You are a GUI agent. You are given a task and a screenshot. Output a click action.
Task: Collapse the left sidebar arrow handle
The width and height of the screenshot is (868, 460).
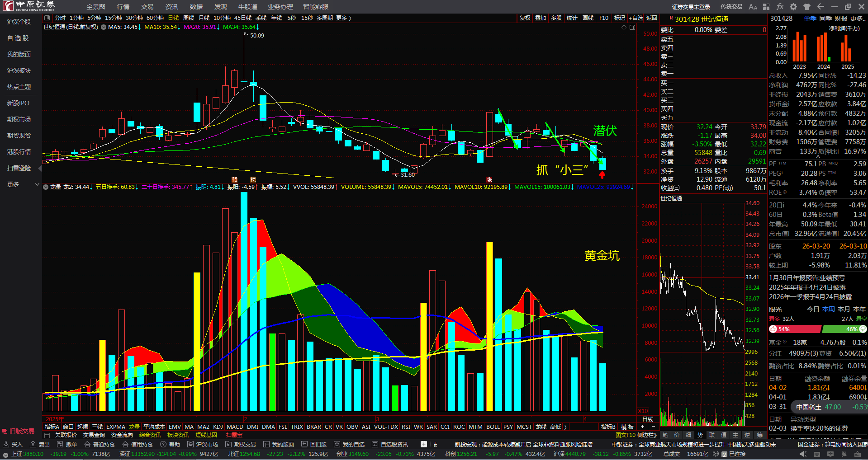[x=40, y=169]
